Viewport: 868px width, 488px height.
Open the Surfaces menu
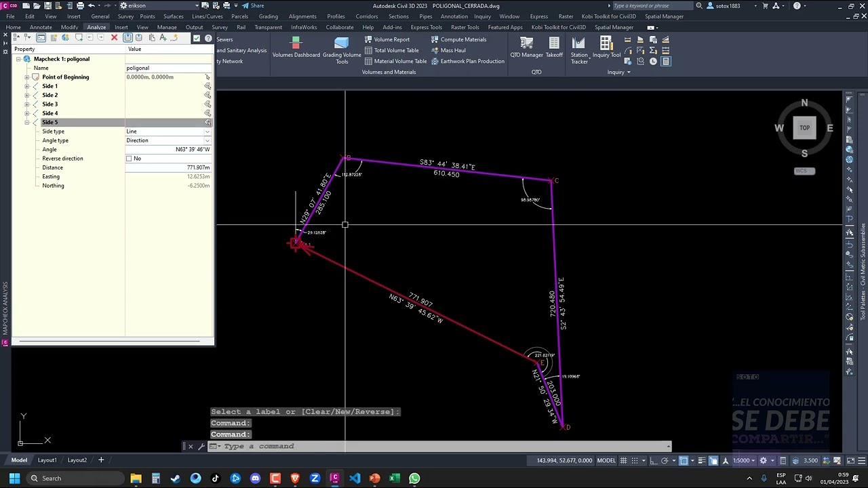(174, 16)
